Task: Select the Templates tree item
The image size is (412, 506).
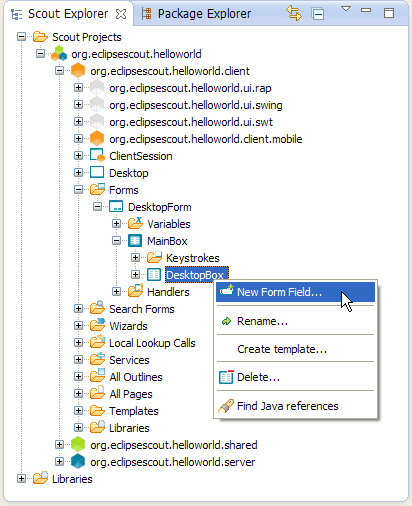Action: [134, 411]
